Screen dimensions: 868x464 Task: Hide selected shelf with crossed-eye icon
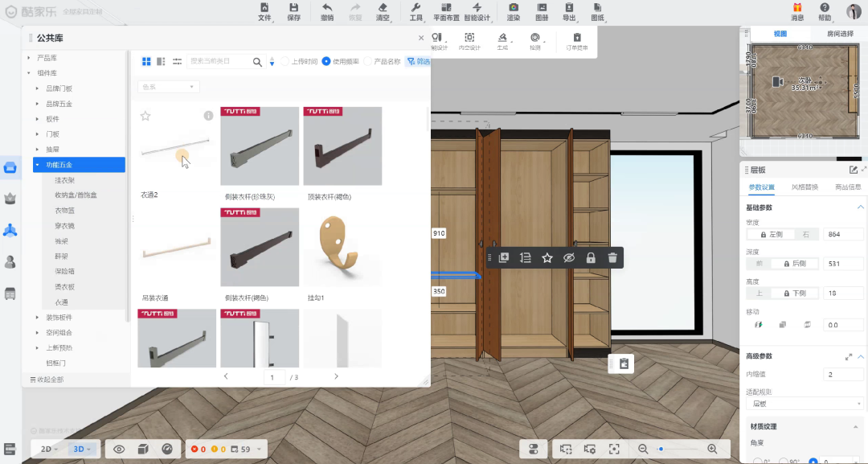(x=568, y=257)
